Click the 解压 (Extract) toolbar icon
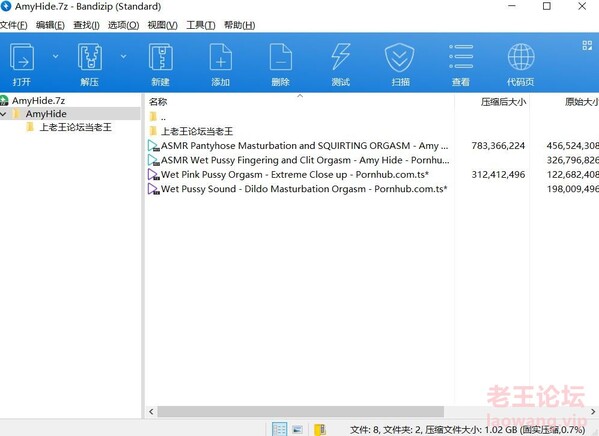This screenshot has height=436, width=599. pos(90,57)
